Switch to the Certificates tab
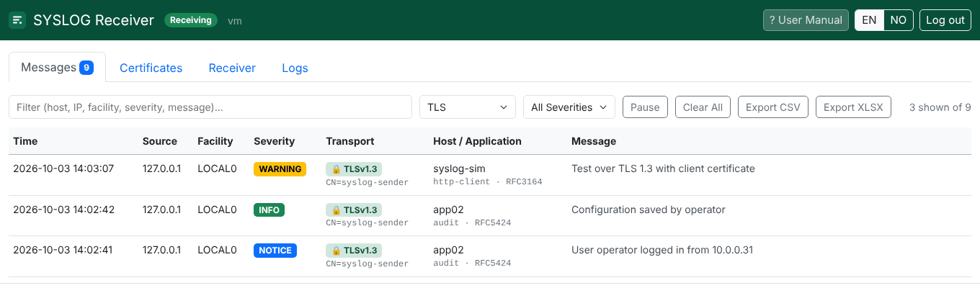Viewport: 980px width, 288px height. (151, 68)
